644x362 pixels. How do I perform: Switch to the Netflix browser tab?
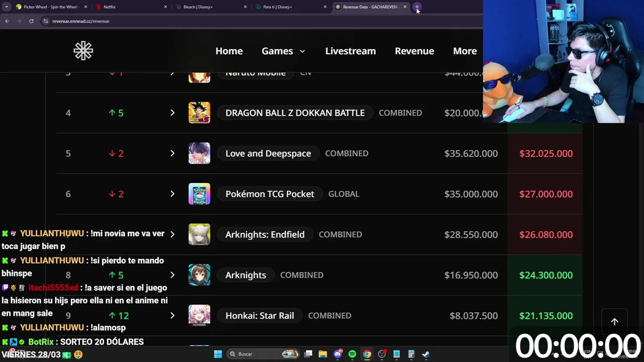131,7
